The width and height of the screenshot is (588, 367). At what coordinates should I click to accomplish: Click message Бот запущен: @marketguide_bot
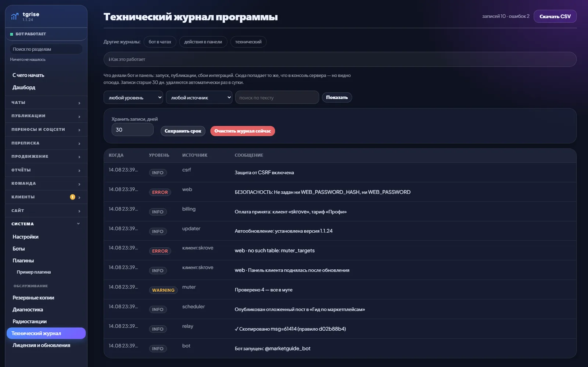click(x=273, y=349)
